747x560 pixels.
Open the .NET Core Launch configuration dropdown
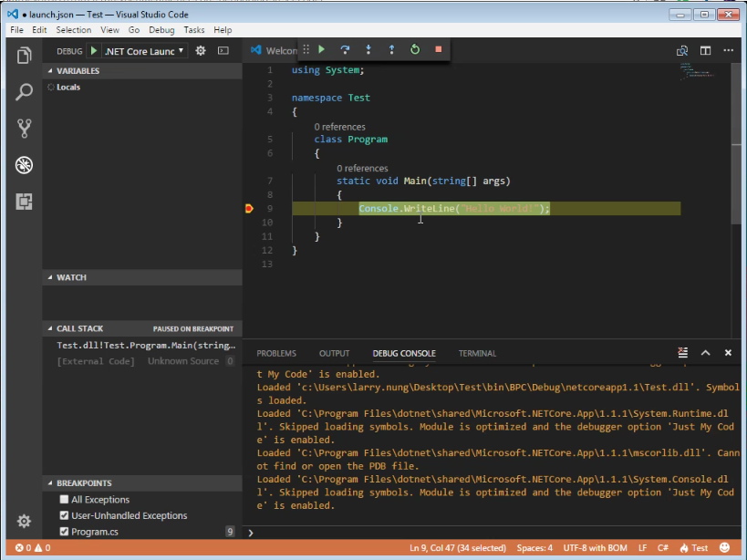pyautogui.click(x=144, y=50)
